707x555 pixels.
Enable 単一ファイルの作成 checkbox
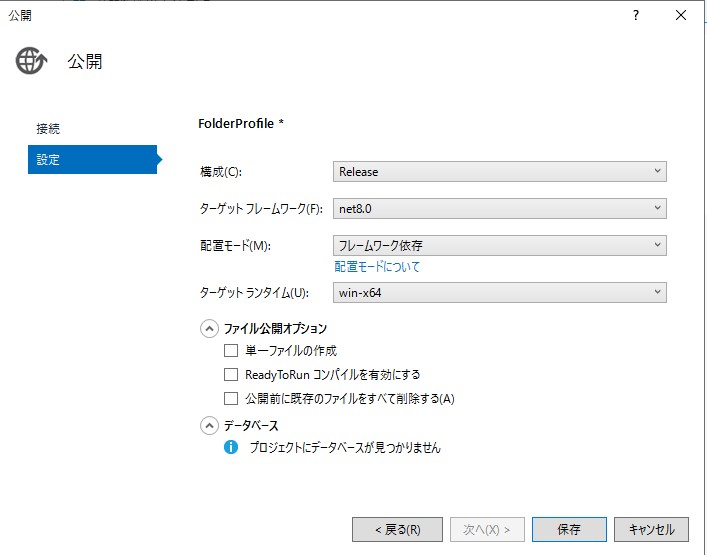[x=231, y=350]
